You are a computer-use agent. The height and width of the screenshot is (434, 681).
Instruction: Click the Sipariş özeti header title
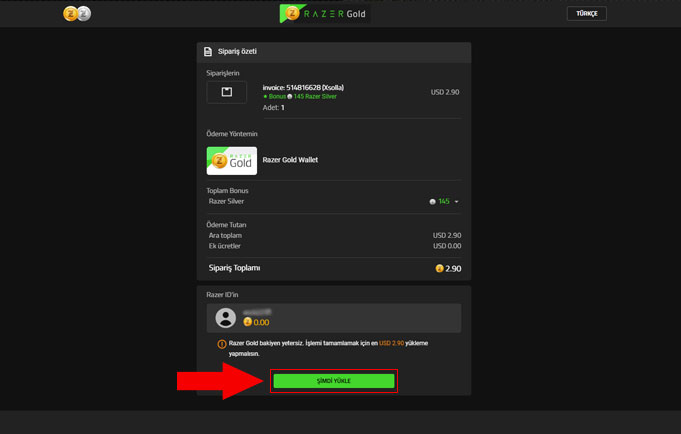click(237, 52)
